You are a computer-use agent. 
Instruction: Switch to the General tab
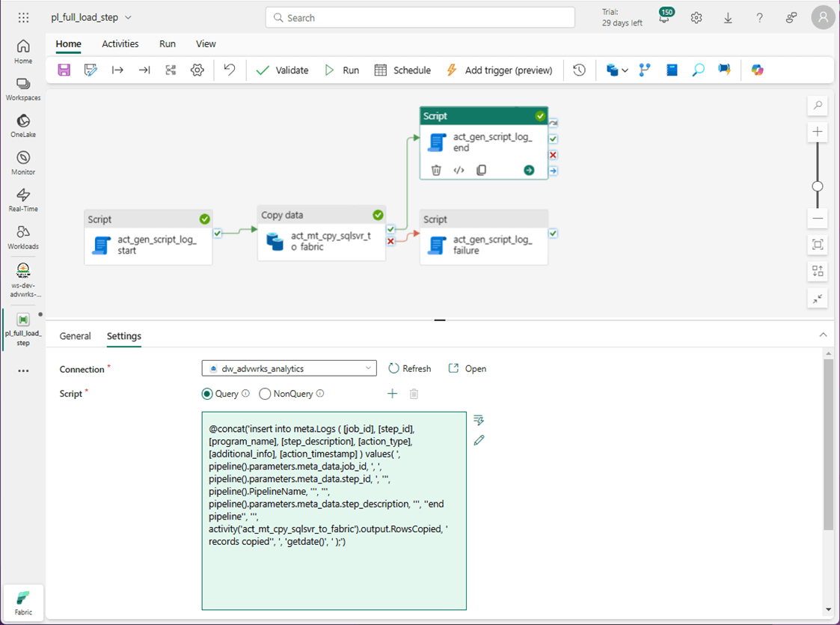pos(75,336)
